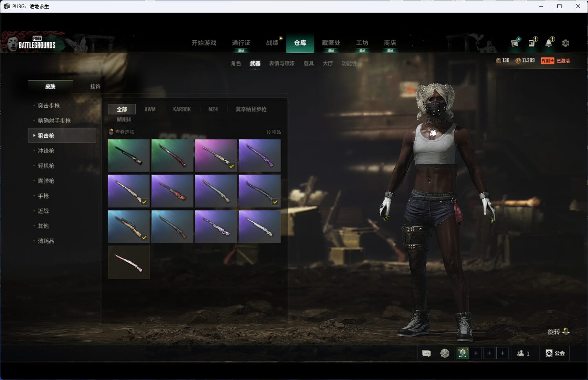588x380 pixels.
Task: Filter skins by WIN94
Action: [124, 119]
